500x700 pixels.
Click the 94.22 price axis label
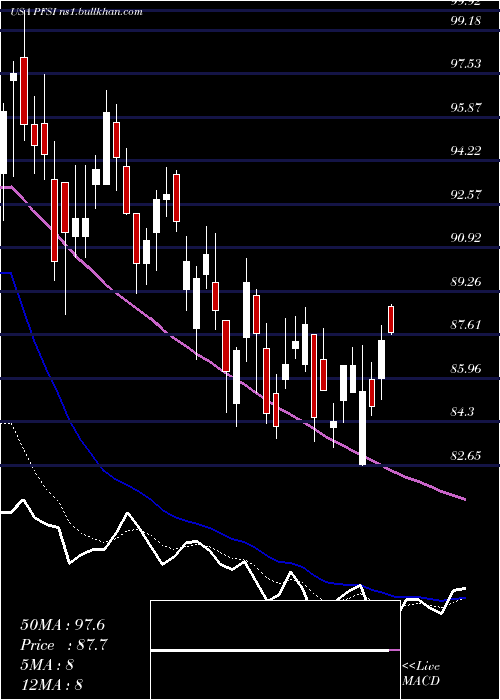[x=466, y=150]
